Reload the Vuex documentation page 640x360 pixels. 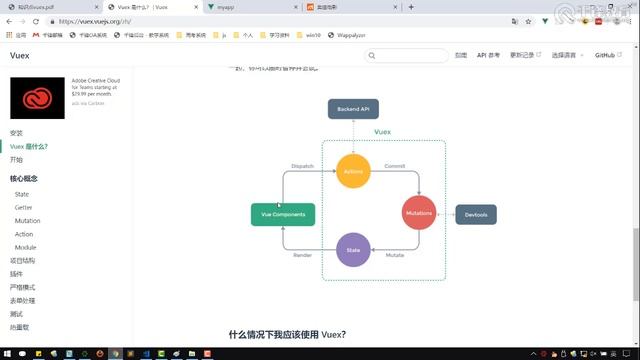coord(36,22)
